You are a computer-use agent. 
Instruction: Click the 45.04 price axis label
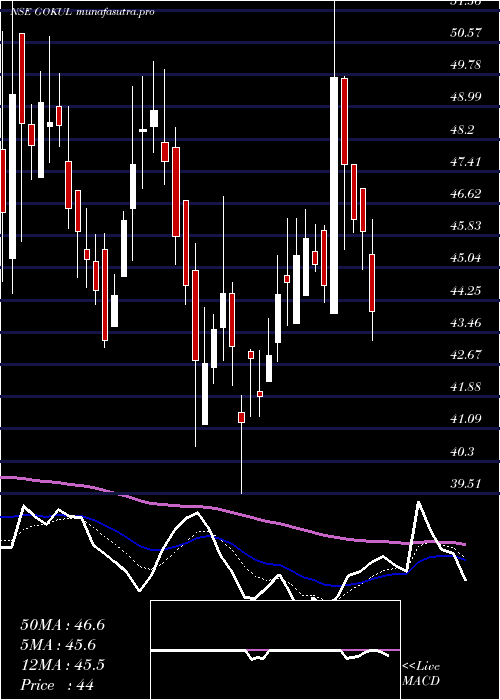click(x=467, y=258)
